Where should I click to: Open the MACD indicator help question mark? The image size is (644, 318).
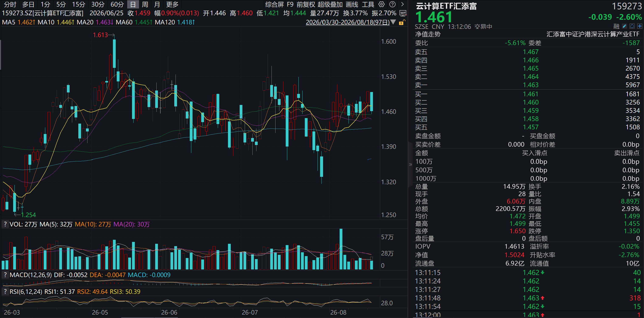(5, 275)
